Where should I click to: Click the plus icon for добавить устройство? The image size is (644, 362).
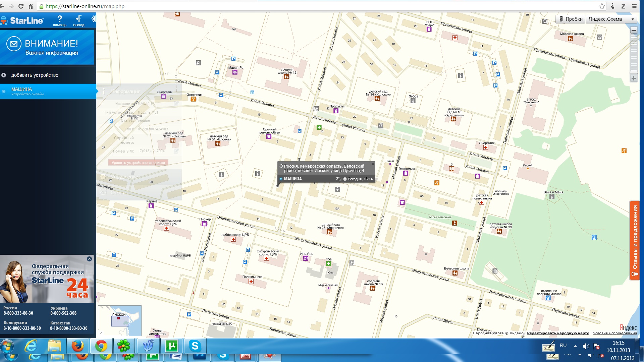click(x=4, y=75)
